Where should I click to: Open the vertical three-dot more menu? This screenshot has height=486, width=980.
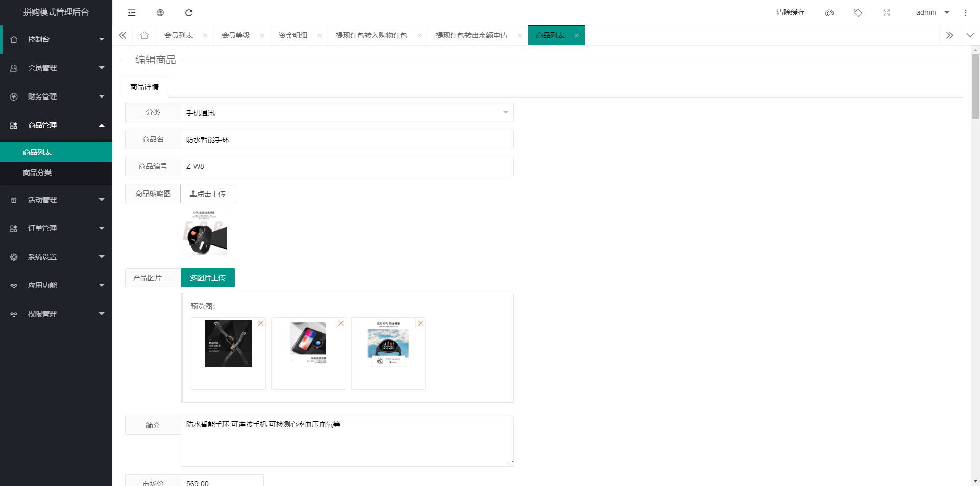pyautogui.click(x=966, y=13)
